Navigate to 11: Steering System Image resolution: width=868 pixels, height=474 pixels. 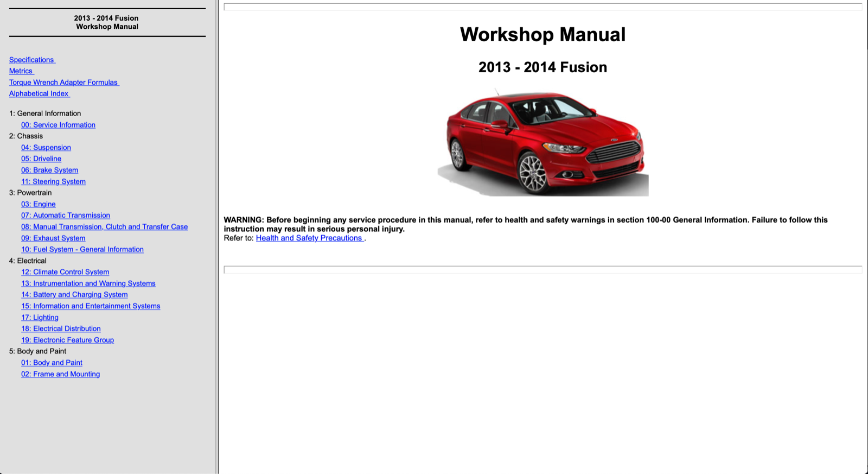pyautogui.click(x=53, y=182)
